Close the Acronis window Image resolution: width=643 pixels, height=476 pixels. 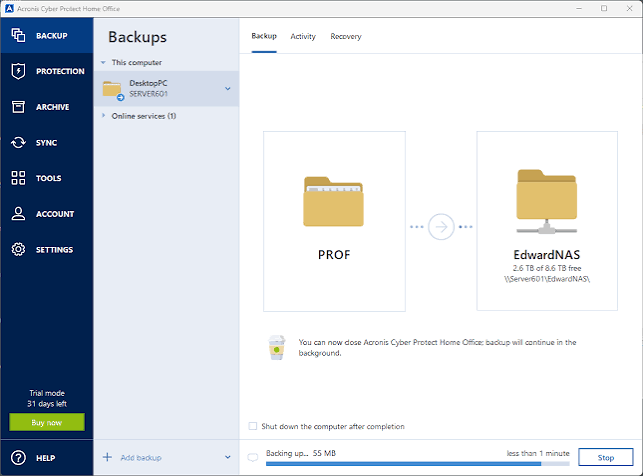629,8
